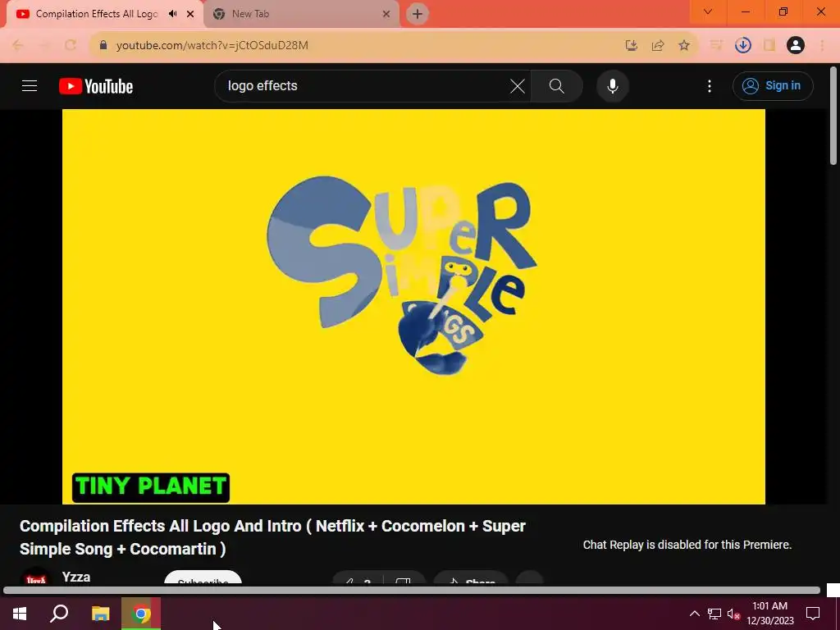840x630 pixels.
Task: Show hidden system tray icons
Action: tap(694, 614)
